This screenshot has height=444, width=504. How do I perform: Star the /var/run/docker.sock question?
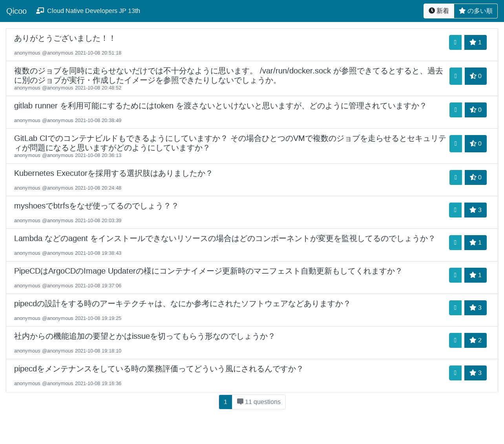tap(476, 76)
